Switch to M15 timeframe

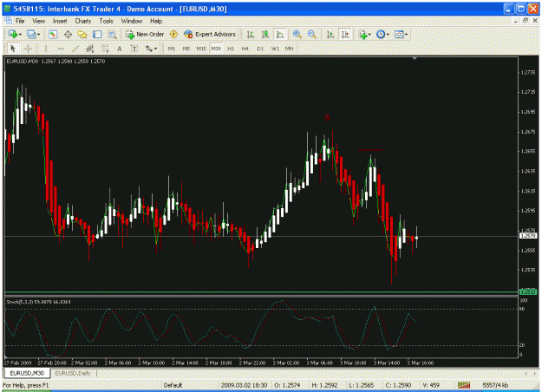pyautogui.click(x=201, y=49)
